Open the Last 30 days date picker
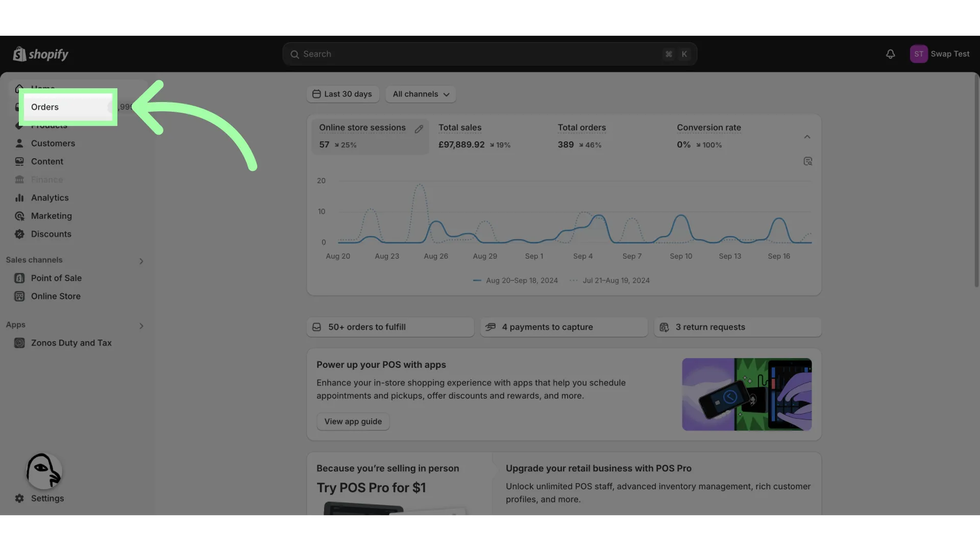This screenshot has width=980, height=551. 342,94
